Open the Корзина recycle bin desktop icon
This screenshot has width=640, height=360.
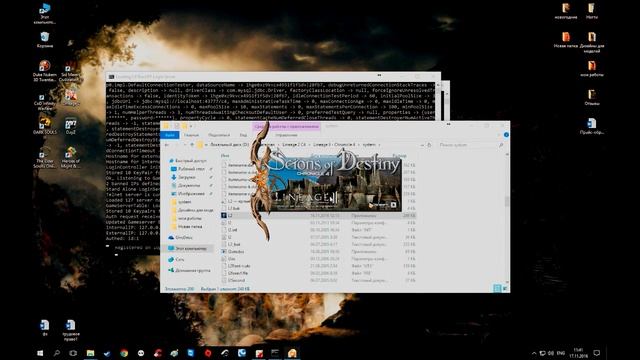point(45,40)
